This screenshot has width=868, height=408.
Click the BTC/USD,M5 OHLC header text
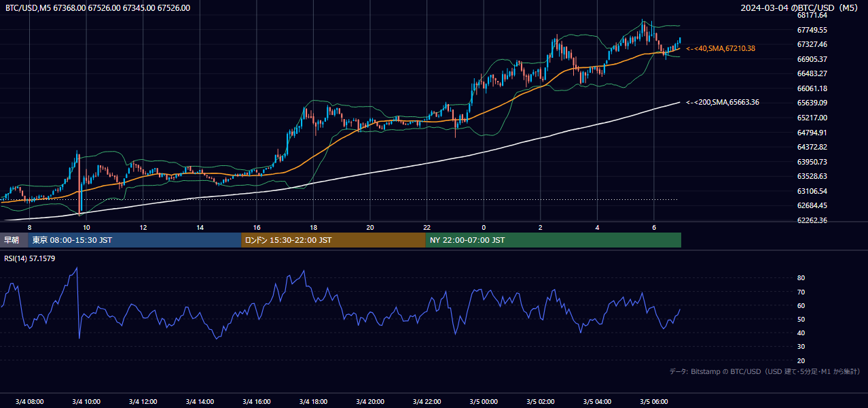tap(98, 8)
